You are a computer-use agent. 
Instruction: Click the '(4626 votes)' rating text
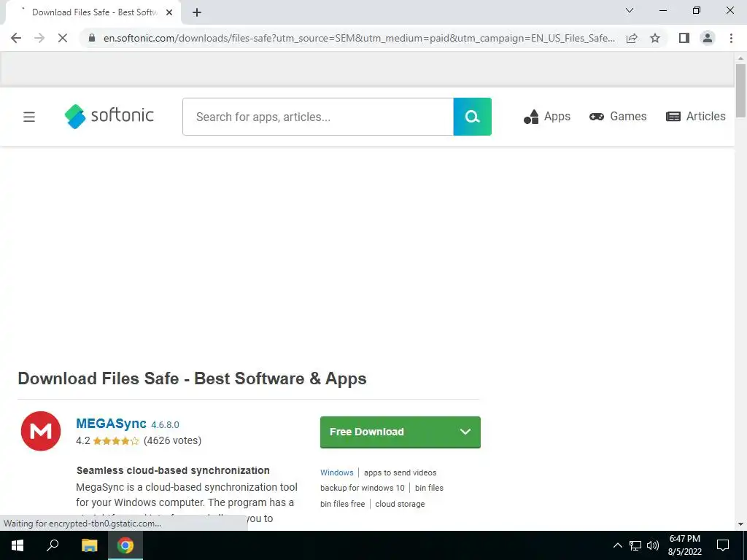[x=172, y=440]
